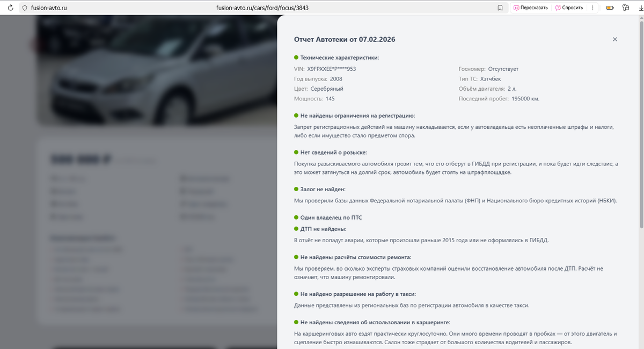Click the battery saver icon

[x=610, y=8]
